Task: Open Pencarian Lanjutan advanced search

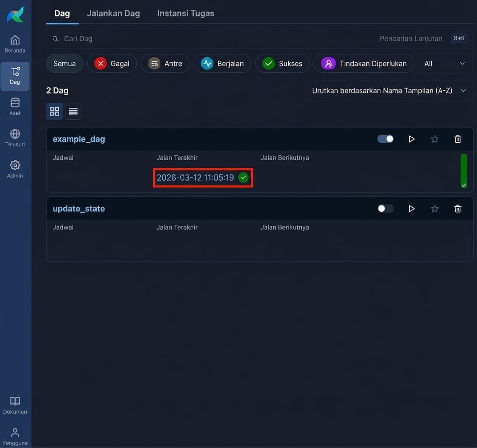Action: [411, 39]
